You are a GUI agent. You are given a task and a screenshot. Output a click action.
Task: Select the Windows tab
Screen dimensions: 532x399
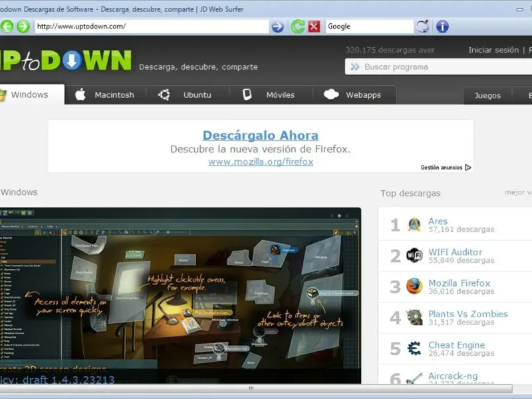click(32, 94)
